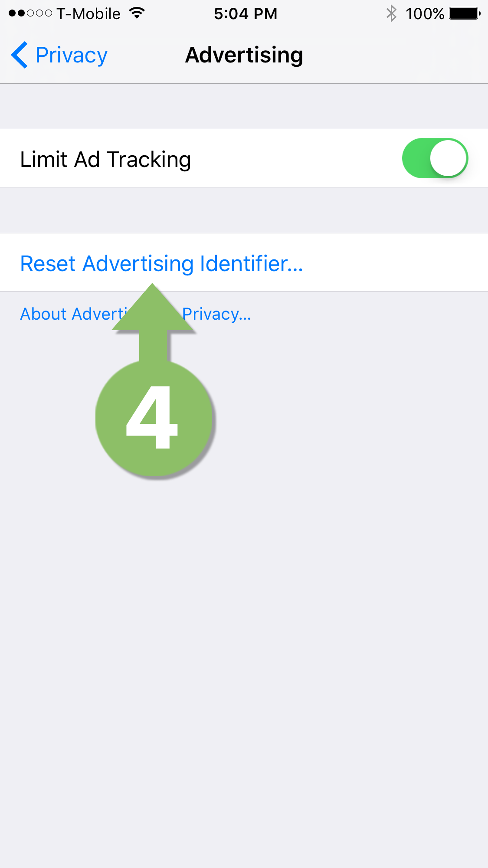The width and height of the screenshot is (488, 868).
Task: Tap the blue back chevron icon
Action: point(20,55)
